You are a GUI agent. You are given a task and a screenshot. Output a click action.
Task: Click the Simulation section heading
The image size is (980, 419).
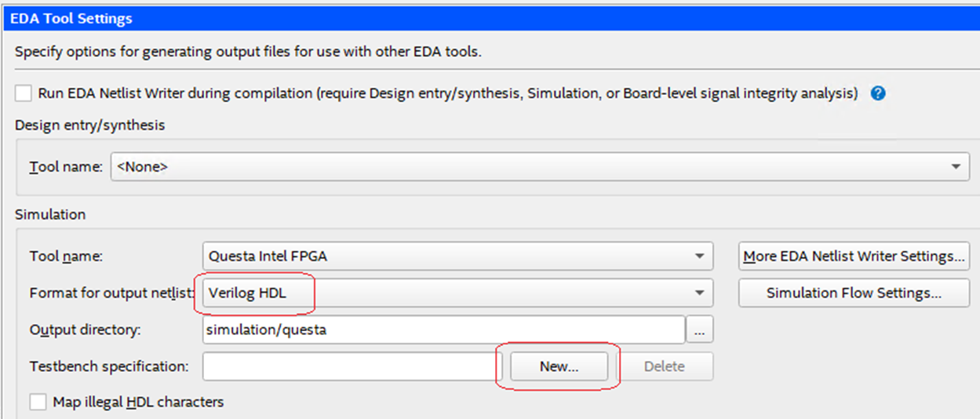(x=50, y=214)
